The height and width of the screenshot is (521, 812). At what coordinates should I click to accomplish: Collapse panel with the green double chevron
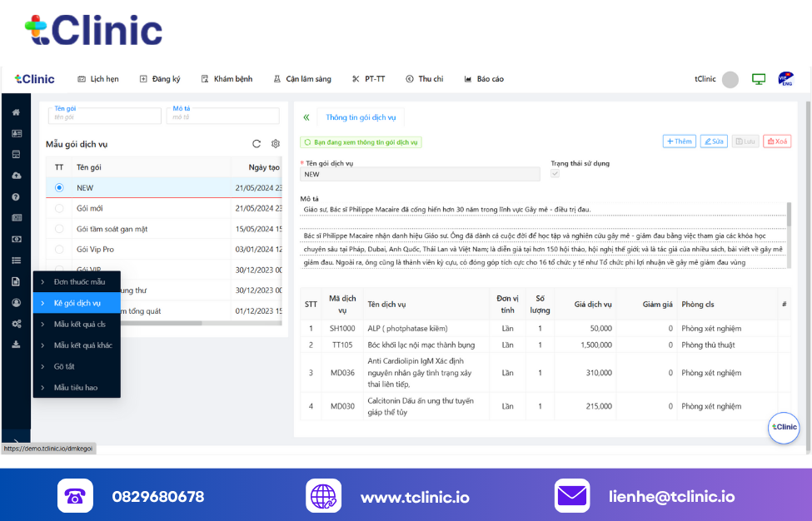(306, 117)
